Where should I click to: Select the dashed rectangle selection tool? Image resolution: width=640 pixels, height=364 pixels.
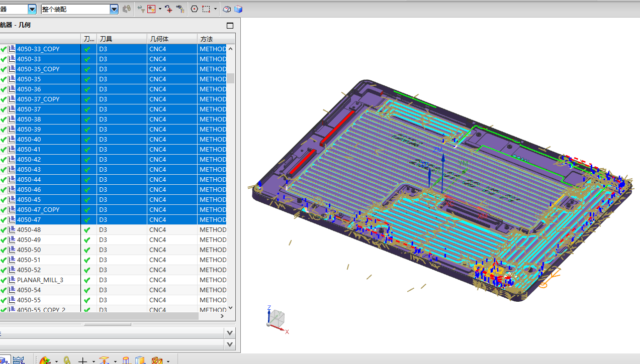tap(206, 9)
